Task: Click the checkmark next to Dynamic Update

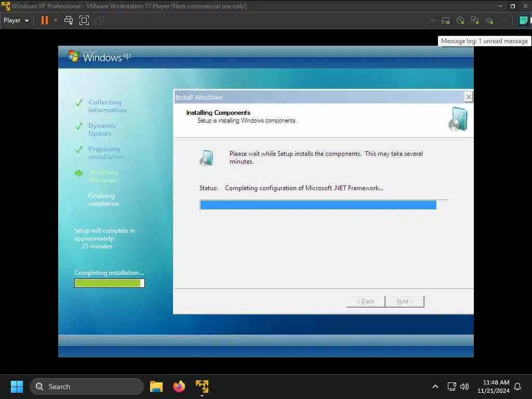Action: (x=79, y=126)
